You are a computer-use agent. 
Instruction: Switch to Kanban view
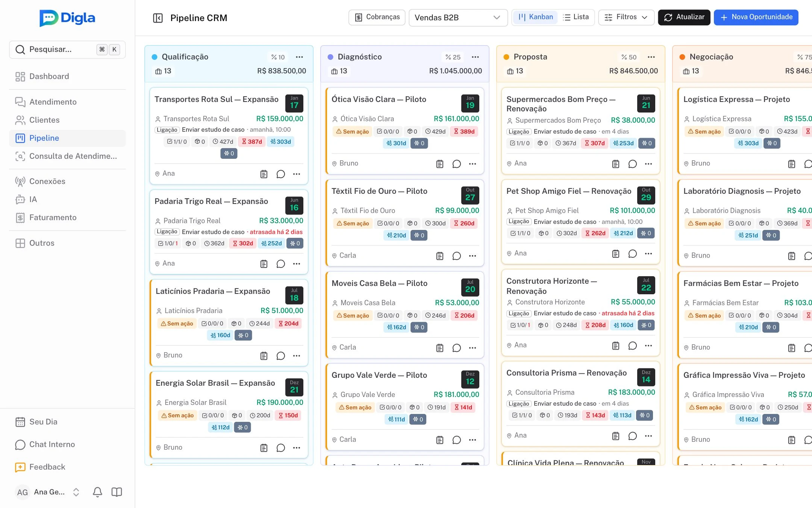(535, 17)
